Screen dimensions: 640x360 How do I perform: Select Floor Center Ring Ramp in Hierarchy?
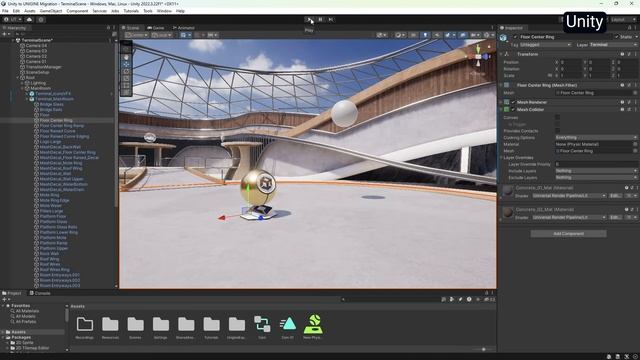(x=62, y=126)
